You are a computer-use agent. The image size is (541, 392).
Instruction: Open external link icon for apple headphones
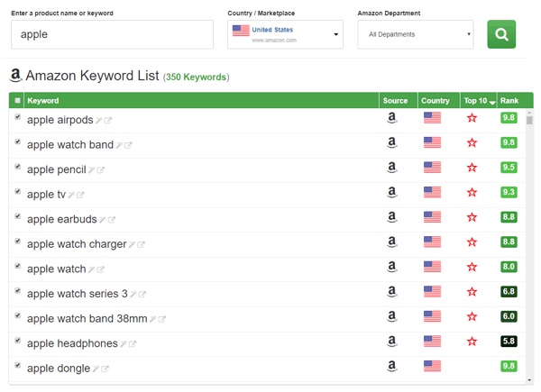(x=133, y=343)
